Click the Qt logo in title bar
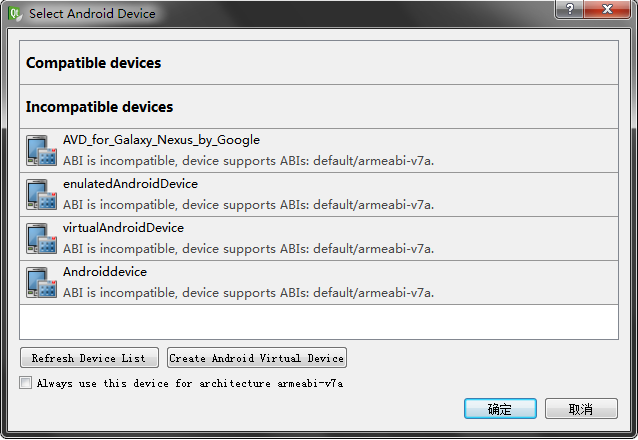Screen dimensions: 638x440 (15, 13)
